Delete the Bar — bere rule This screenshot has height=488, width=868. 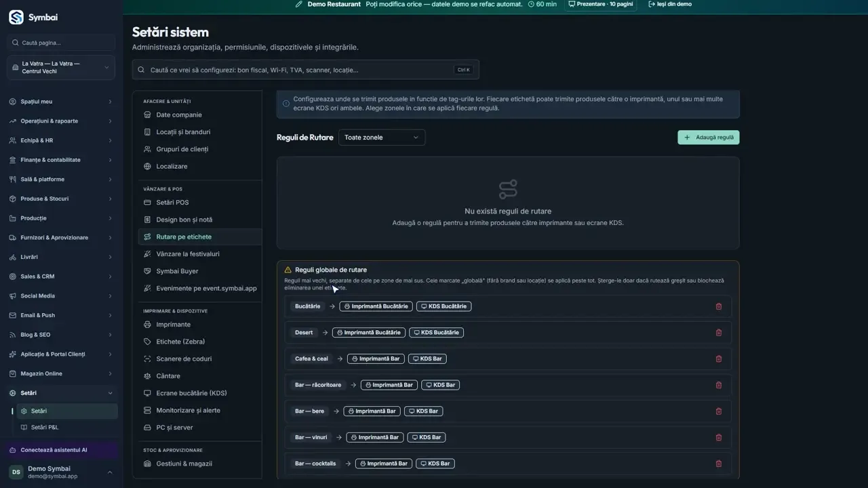pyautogui.click(x=719, y=411)
